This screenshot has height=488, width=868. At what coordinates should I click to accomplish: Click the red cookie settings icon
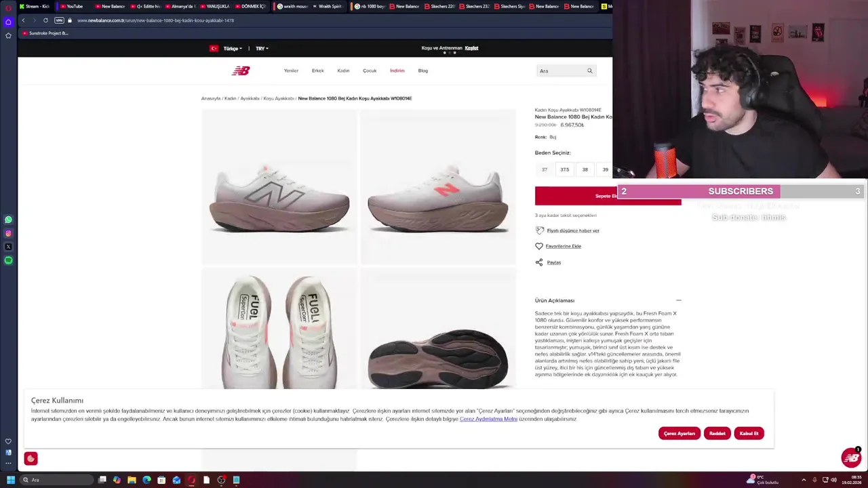click(x=31, y=459)
